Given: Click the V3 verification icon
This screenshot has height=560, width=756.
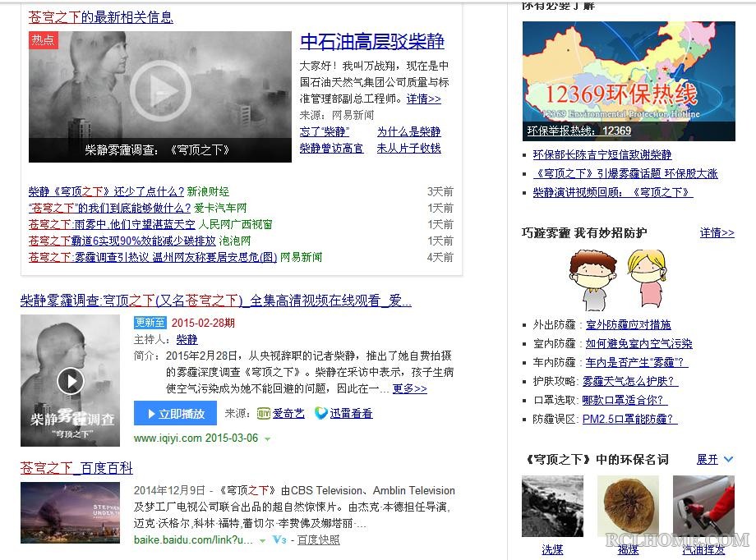Looking at the screenshot, I should pos(279,539).
